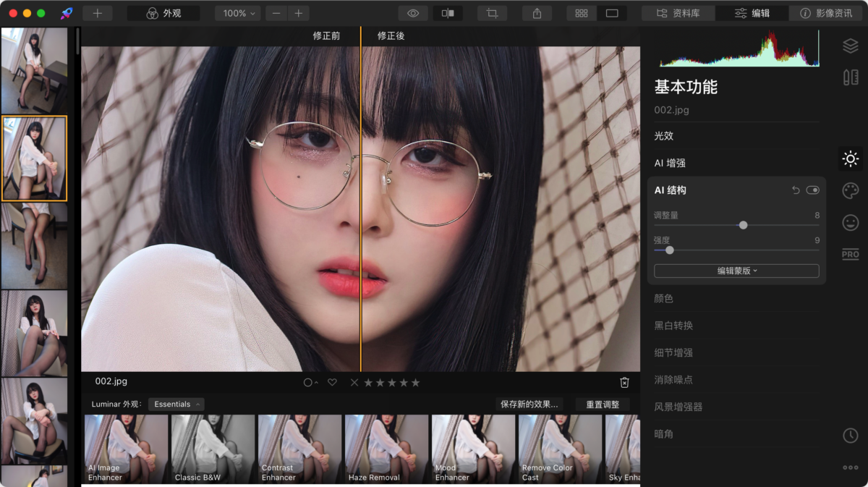
Task: Click the 修正後 after label
Action: (391, 35)
